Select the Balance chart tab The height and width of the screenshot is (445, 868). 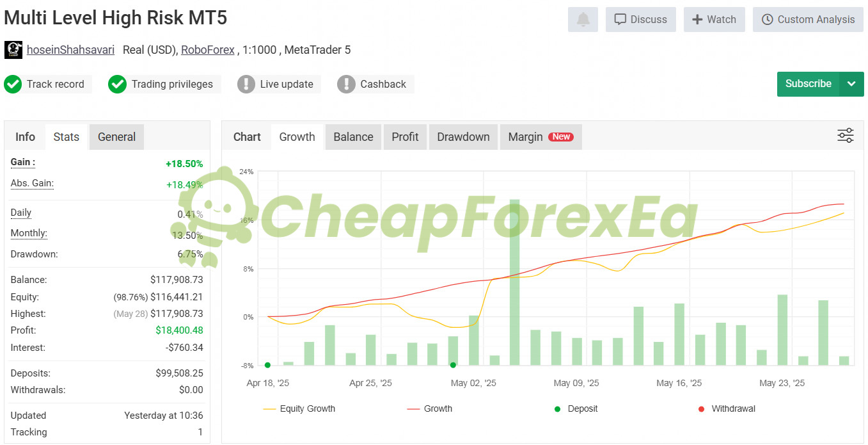pos(353,137)
